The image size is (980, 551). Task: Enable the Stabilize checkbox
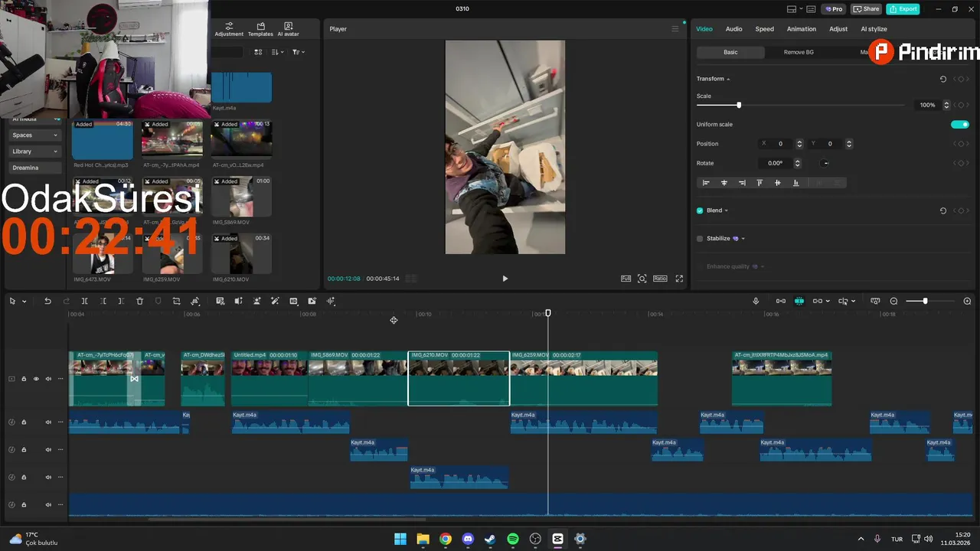700,239
